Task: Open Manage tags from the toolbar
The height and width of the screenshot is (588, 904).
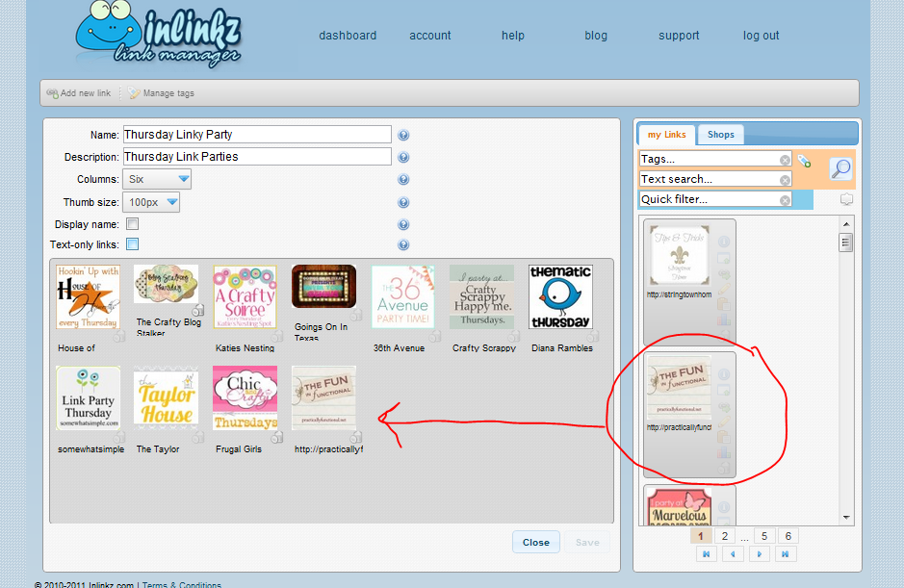Action: (161, 92)
